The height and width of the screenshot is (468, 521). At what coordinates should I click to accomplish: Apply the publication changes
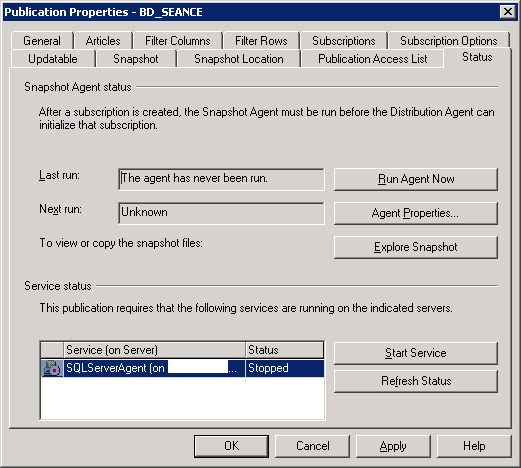tap(393, 446)
